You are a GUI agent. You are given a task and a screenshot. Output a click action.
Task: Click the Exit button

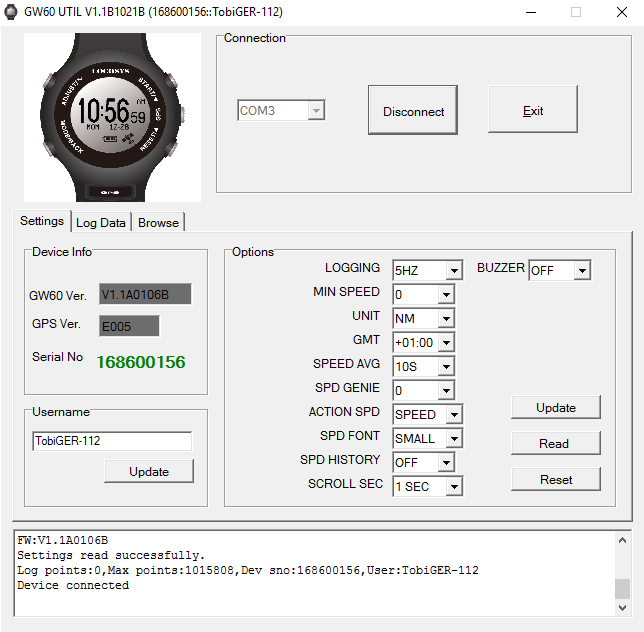[533, 109]
